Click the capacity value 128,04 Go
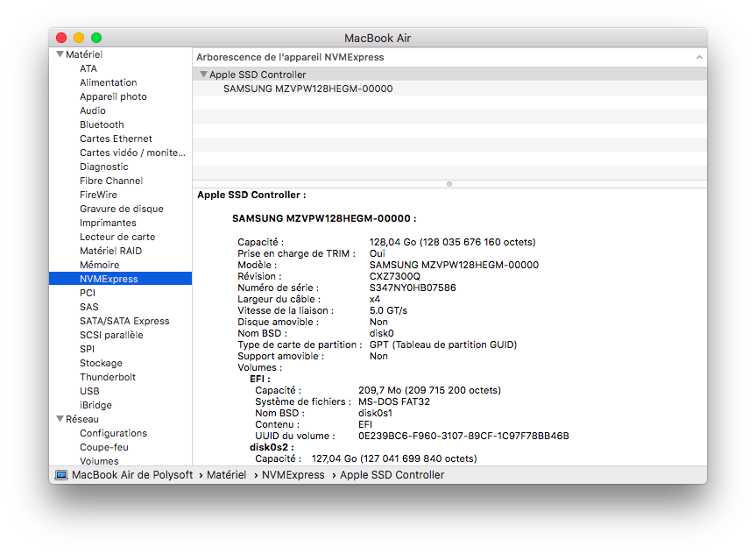The height and width of the screenshot is (554, 756). pos(452,242)
